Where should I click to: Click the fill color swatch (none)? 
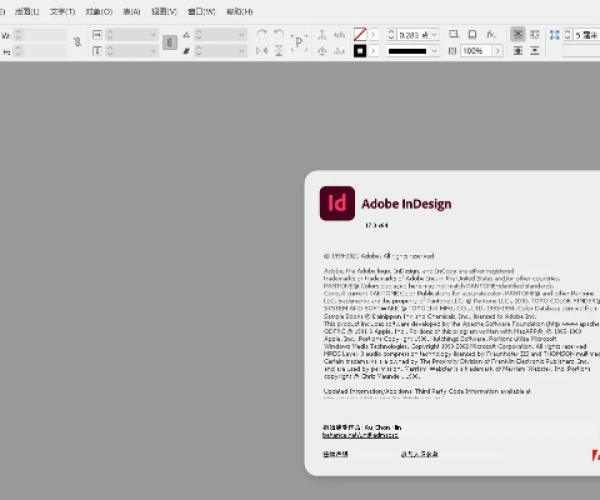coord(360,34)
